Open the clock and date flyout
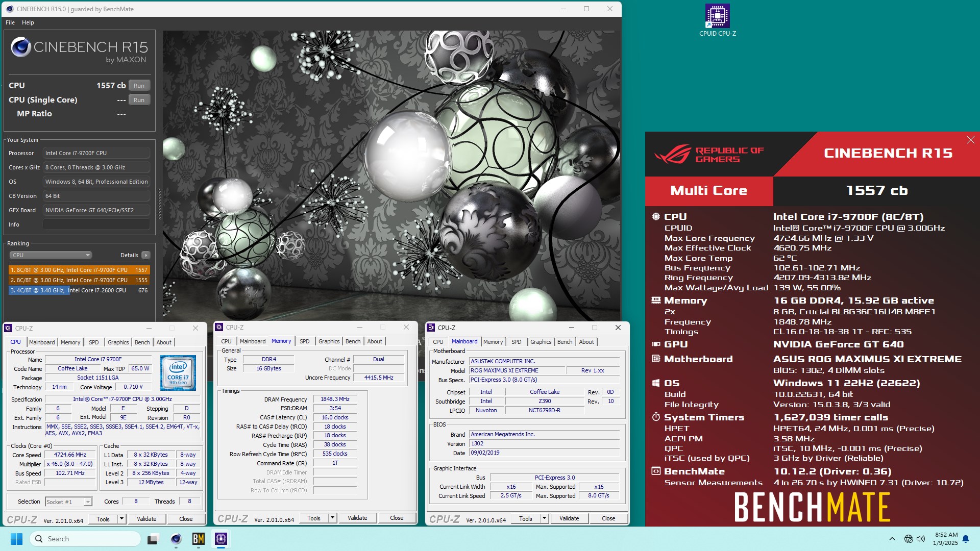 tap(946, 539)
